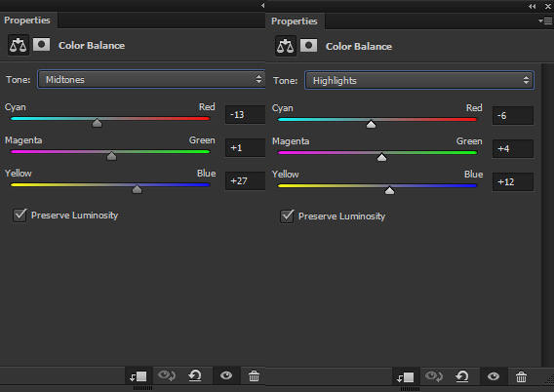This screenshot has height=392, width=554.
Task: Uncheck Preserve Luminosity in Highlights panel
Action: click(287, 216)
